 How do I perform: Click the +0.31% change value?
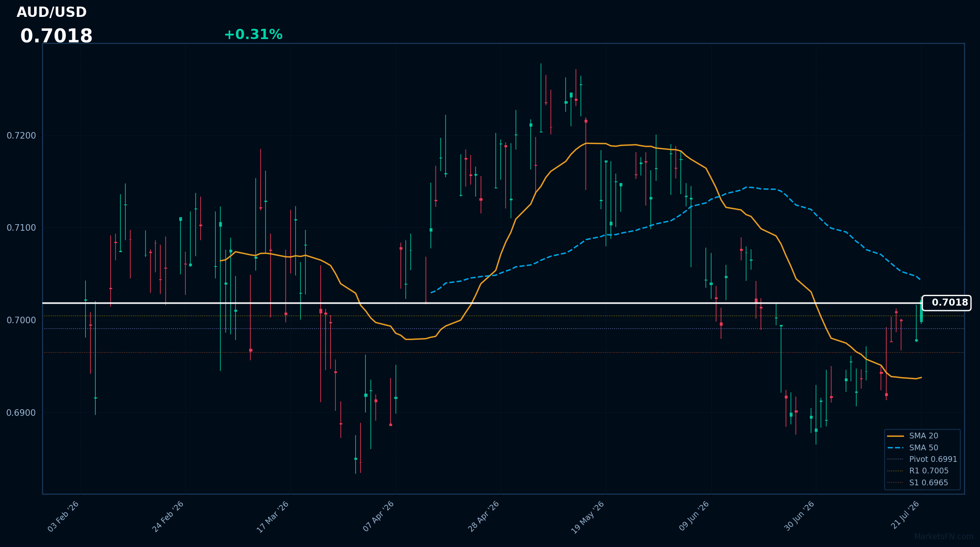coord(253,35)
